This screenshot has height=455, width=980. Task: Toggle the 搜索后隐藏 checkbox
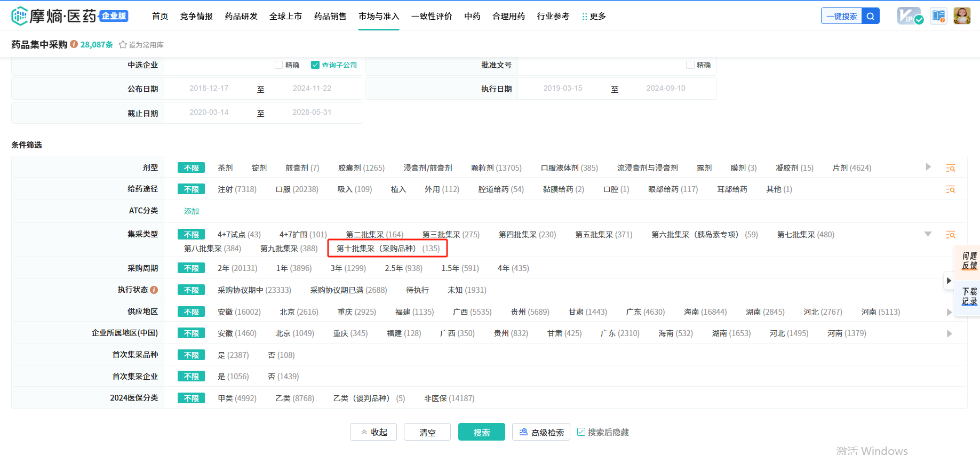coord(581,432)
